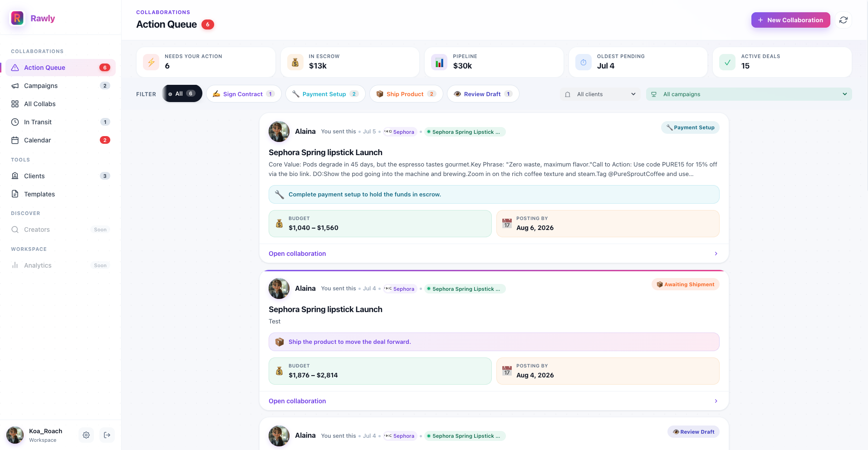Image resolution: width=868 pixels, height=450 pixels.
Task: Open the settings gear beside Koa_Roach
Action: (x=86, y=435)
